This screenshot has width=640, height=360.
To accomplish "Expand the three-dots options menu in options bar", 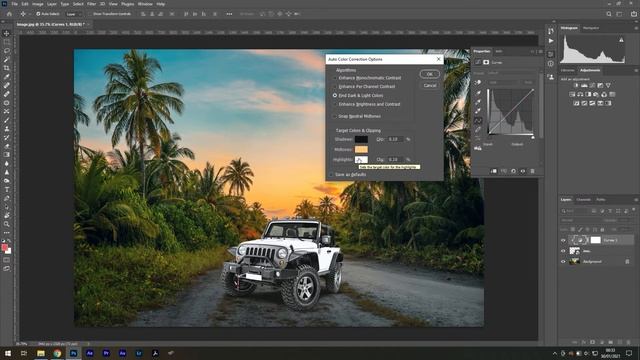I will tap(229, 14).
